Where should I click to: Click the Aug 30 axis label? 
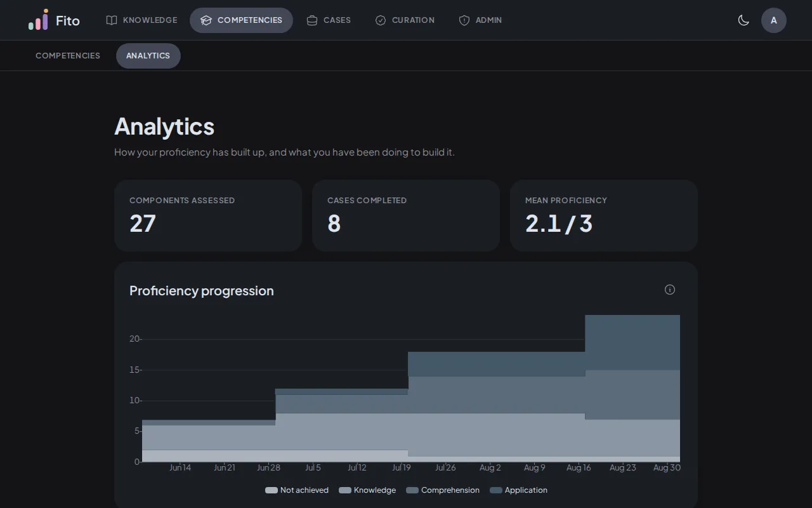pos(667,468)
